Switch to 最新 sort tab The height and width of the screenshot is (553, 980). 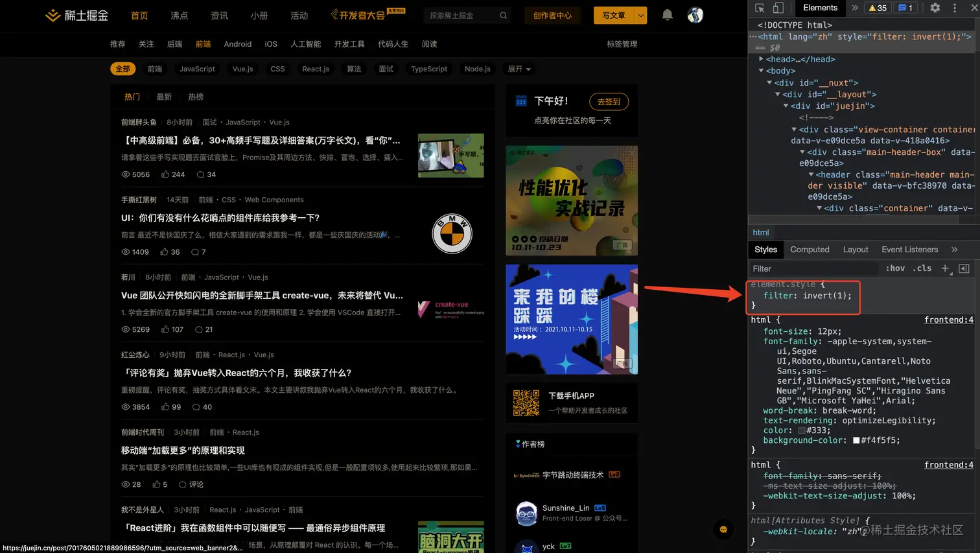[x=164, y=97]
